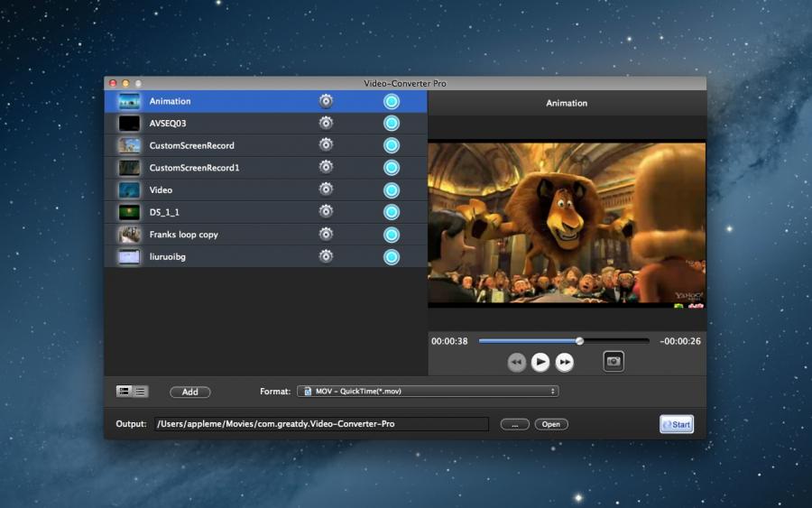Toggle the blue circle for AVSEQ03

[x=392, y=124]
